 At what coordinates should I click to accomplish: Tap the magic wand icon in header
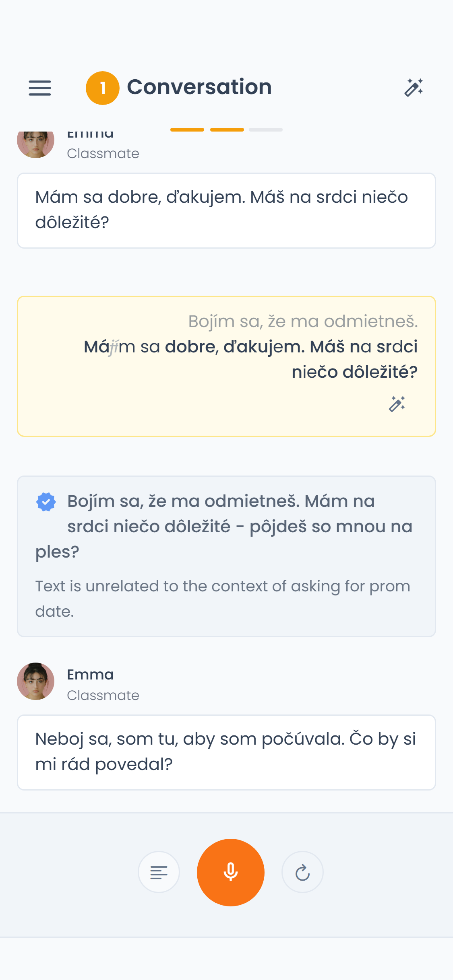coord(414,88)
